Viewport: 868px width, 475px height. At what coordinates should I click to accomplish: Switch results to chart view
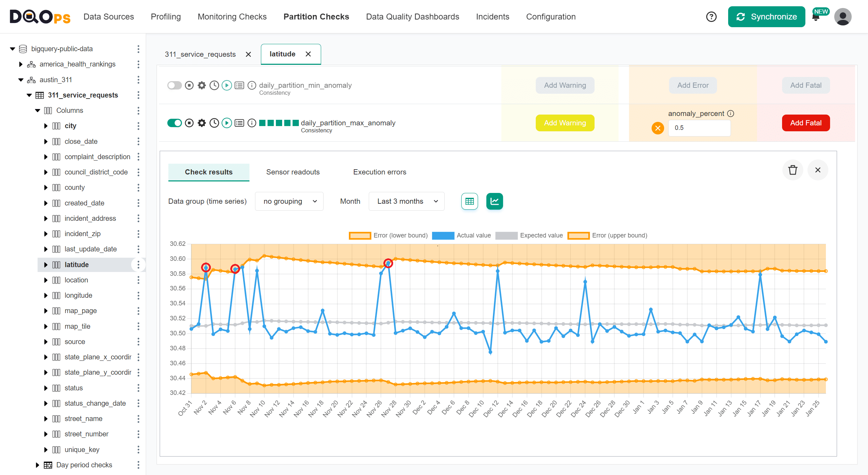(494, 201)
